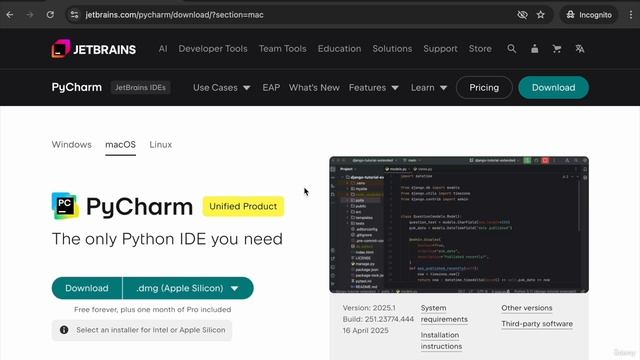Go back with the browser back arrow
Viewport: 640px width, 360px height.
point(10,15)
